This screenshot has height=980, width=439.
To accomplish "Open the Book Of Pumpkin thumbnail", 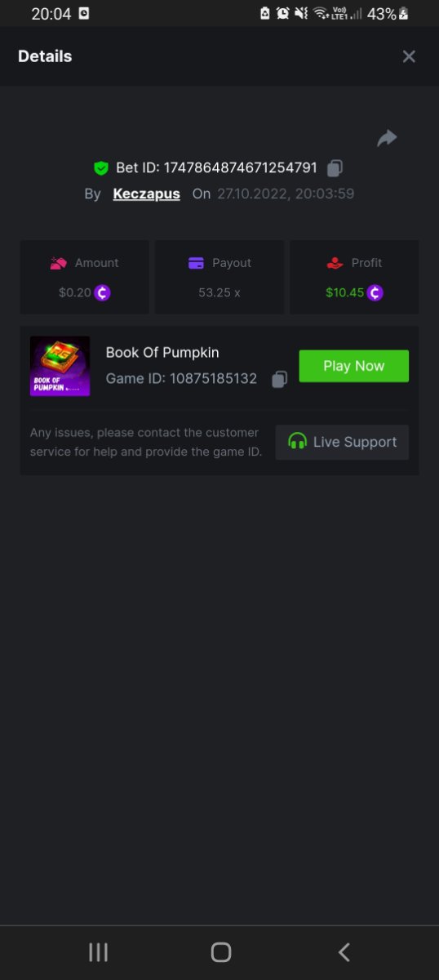I will click(60, 366).
